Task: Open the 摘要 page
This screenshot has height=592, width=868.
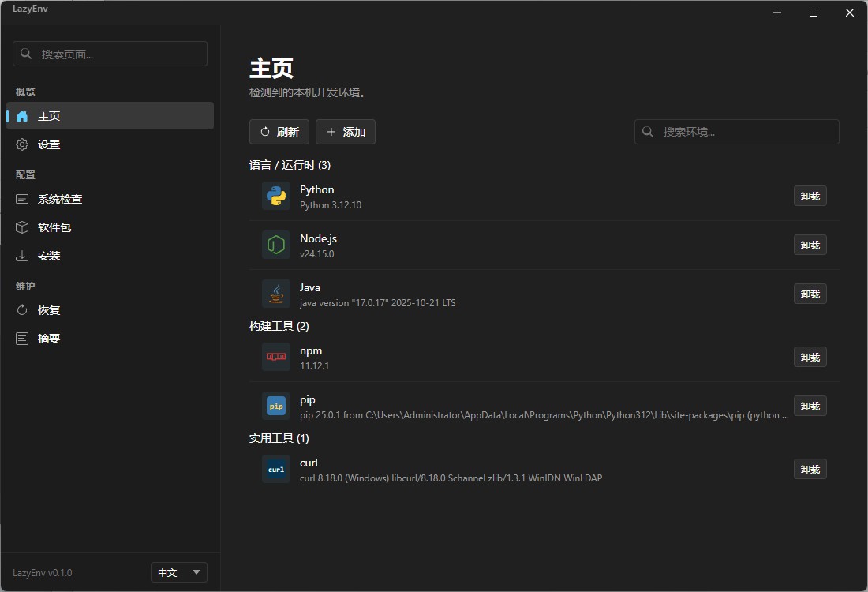Action: point(110,339)
